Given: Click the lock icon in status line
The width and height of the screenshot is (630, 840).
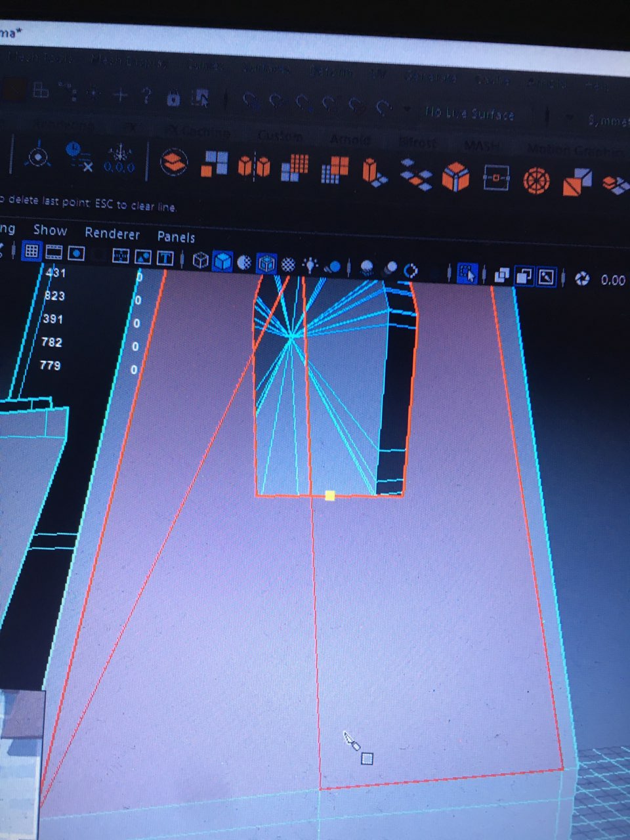Looking at the screenshot, I should [x=173, y=98].
